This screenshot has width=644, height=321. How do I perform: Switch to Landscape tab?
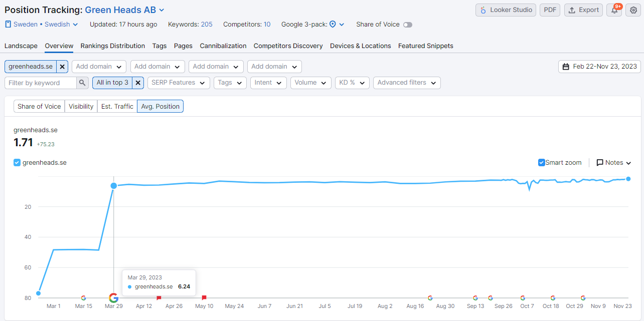[x=21, y=46]
